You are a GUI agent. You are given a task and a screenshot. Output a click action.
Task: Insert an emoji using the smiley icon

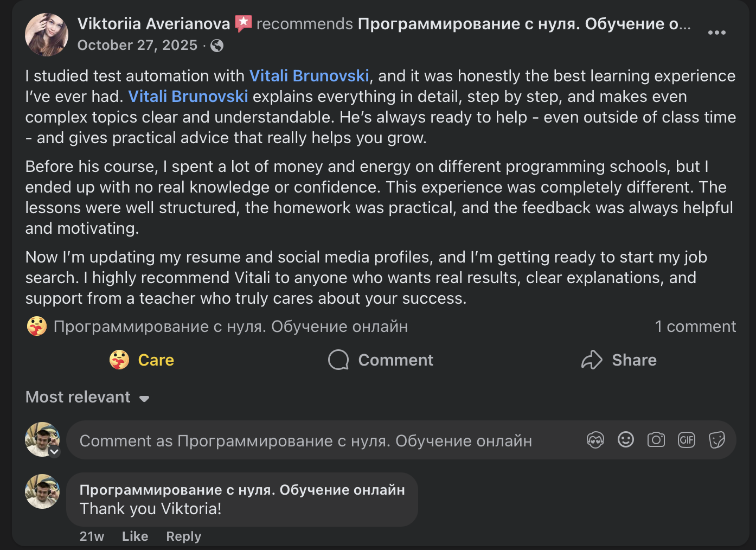tap(625, 440)
